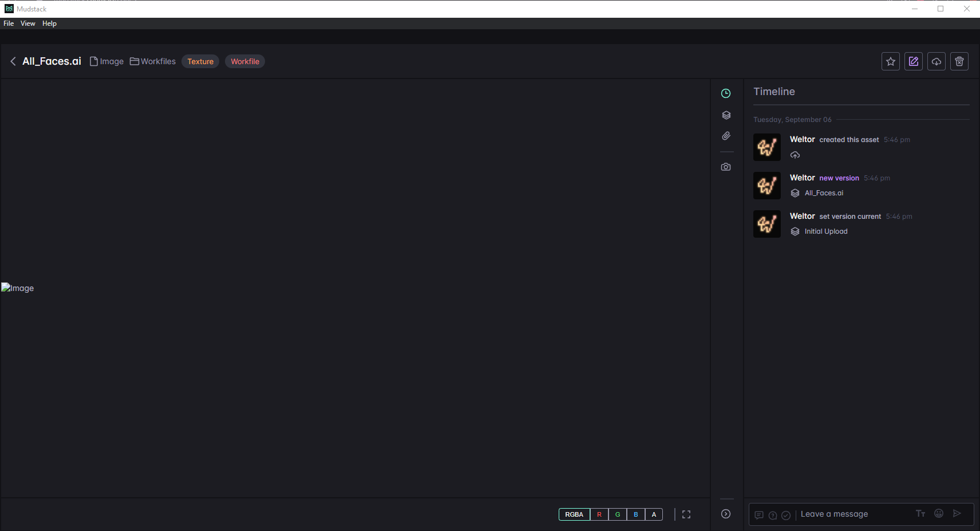
Task: Click Weltor avatar on created this asset entry
Action: (x=767, y=147)
